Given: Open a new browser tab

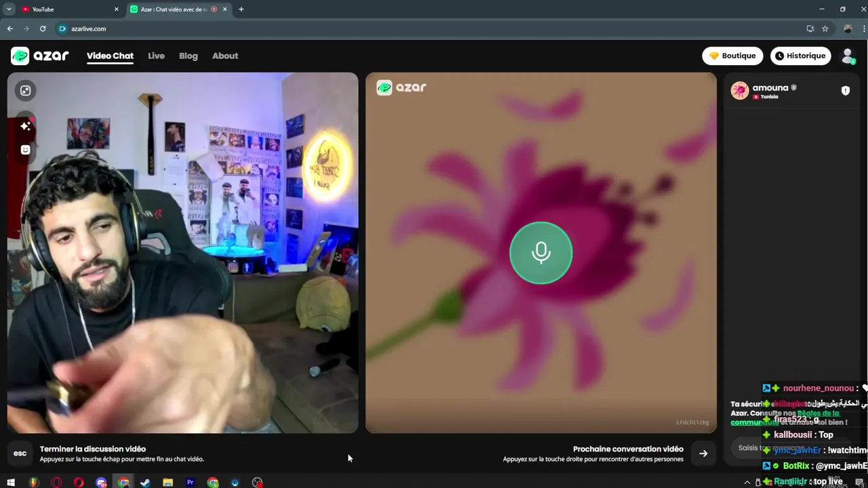Looking at the screenshot, I should [241, 9].
